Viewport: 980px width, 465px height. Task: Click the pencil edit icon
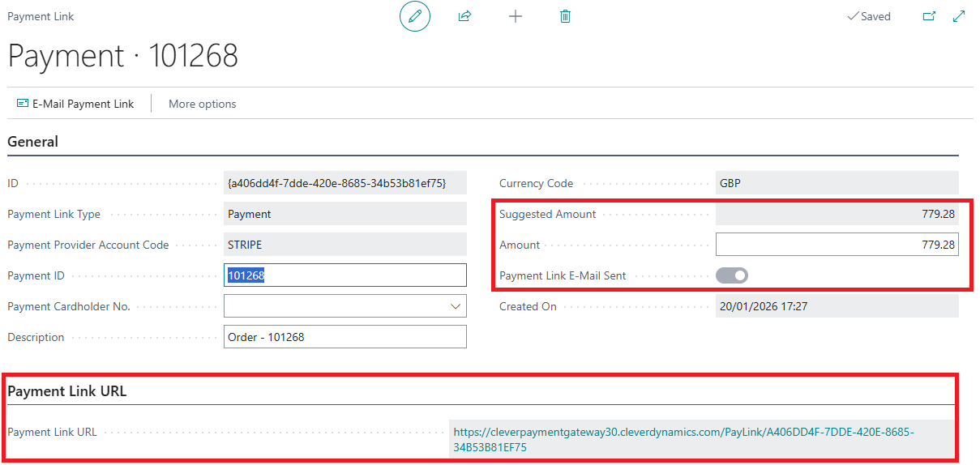415,16
